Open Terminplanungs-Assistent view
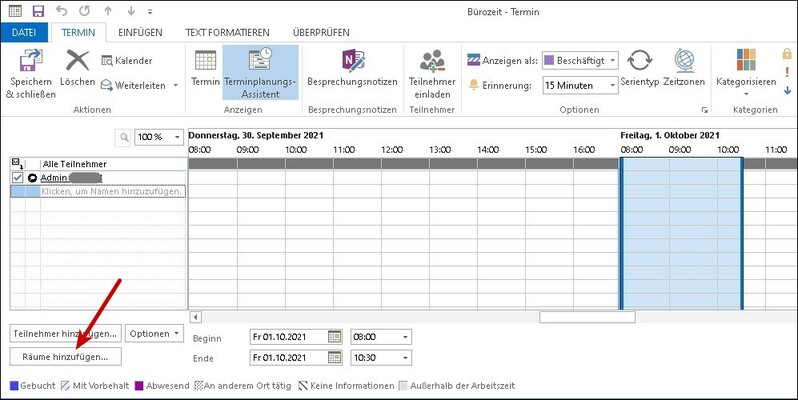 pos(259,63)
